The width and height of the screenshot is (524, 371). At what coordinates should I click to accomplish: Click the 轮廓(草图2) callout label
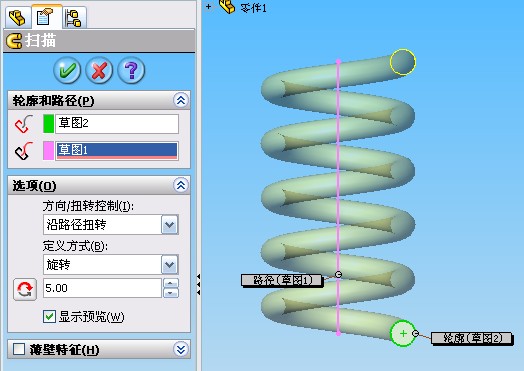pyautogui.click(x=472, y=338)
